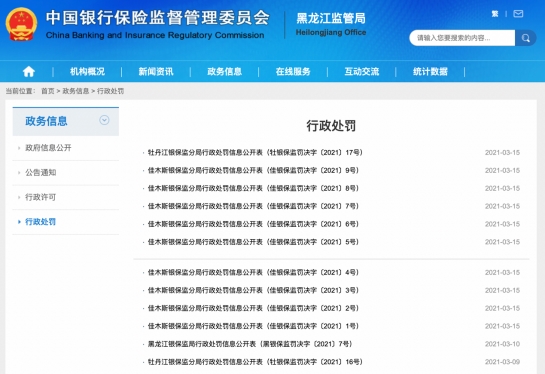The height and width of the screenshot is (374, 545).
Task: Open the 在线服务 menu
Action: [293, 72]
